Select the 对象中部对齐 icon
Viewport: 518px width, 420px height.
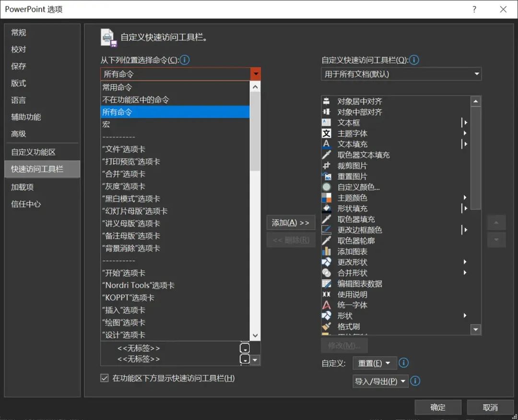click(327, 112)
